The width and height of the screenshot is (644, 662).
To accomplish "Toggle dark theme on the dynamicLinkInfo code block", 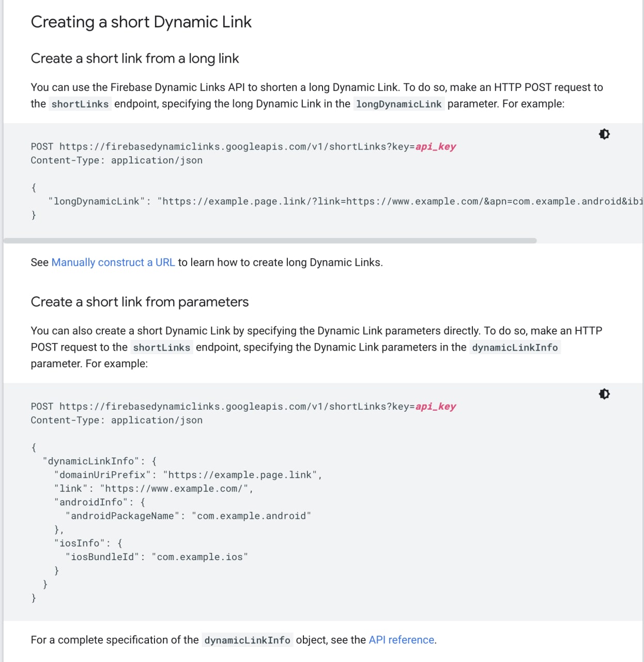I will (x=604, y=394).
